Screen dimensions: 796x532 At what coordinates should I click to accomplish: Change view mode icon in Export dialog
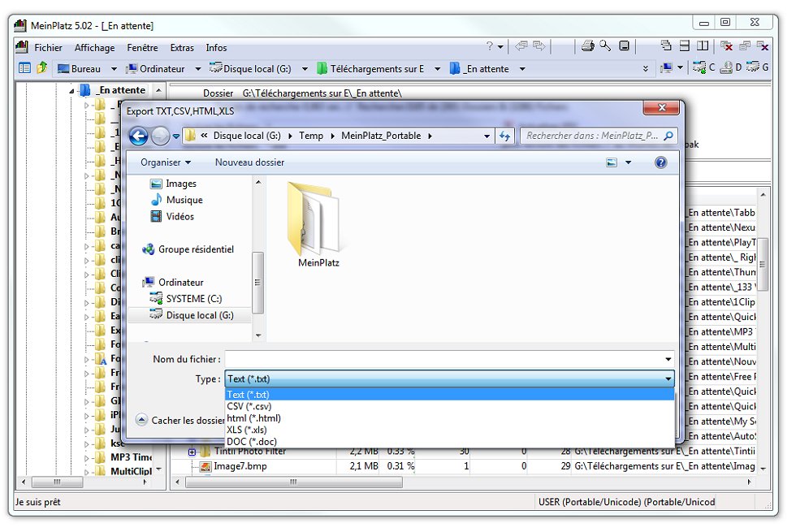click(612, 162)
